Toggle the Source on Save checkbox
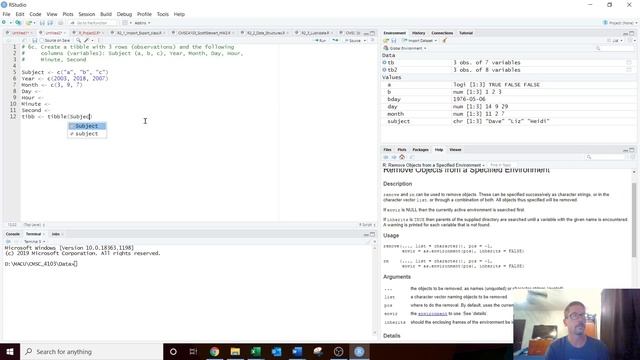Viewport: 640px width, 360px height. click(x=42, y=40)
